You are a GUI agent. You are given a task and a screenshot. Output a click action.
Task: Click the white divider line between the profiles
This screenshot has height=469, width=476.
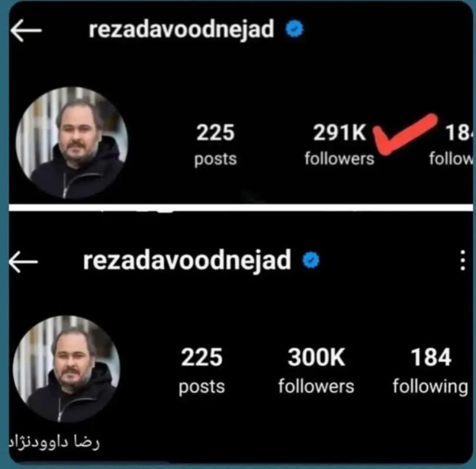pyautogui.click(x=241, y=208)
